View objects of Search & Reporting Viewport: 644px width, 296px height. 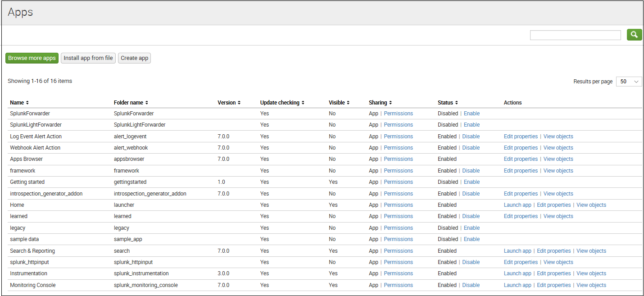click(591, 251)
